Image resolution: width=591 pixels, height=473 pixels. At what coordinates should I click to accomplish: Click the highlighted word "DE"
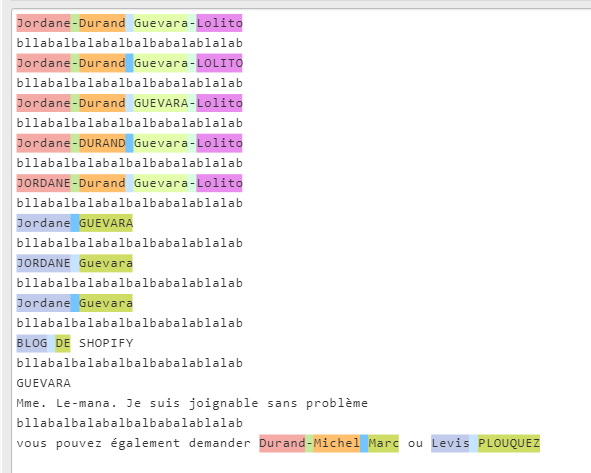pos(63,343)
